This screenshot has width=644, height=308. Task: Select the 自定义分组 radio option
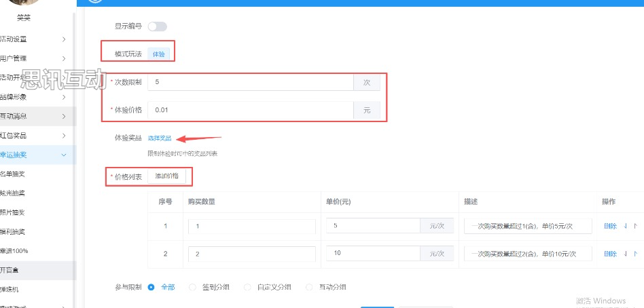247,287
